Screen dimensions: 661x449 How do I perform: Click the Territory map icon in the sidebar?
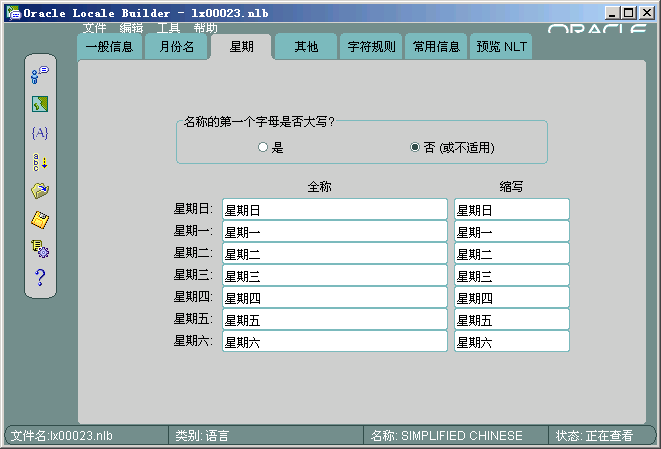[x=40, y=103]
